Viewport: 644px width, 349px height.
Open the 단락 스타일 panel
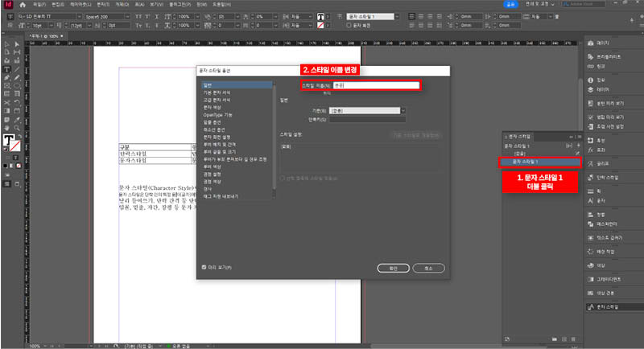pyautogui.click(x=604, y=178)
